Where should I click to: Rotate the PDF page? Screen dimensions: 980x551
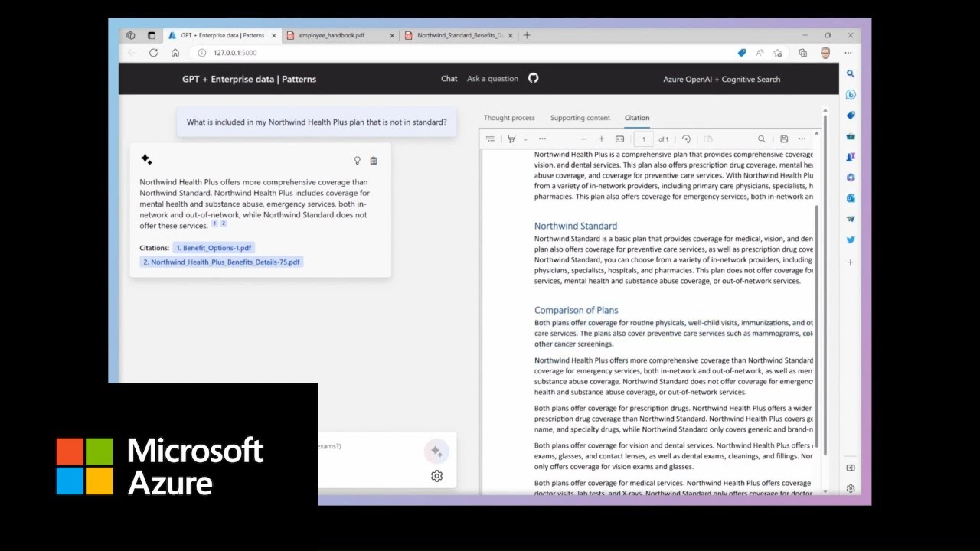pyautogui.click(x=686, y=139)
